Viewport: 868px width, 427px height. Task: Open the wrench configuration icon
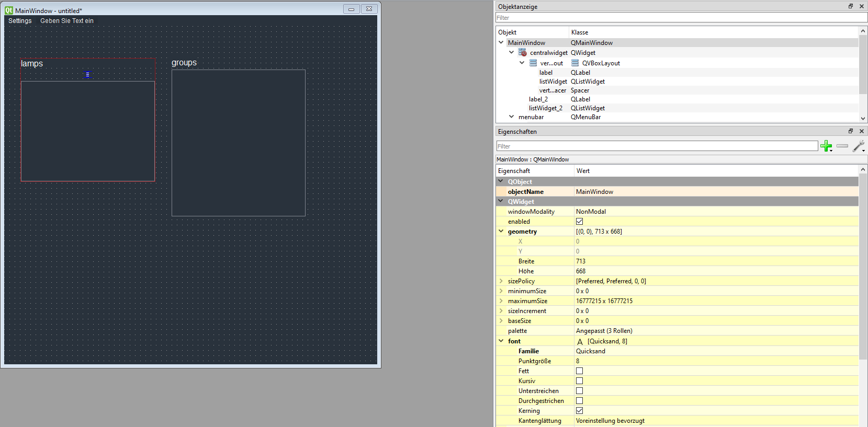click(859, 146)
